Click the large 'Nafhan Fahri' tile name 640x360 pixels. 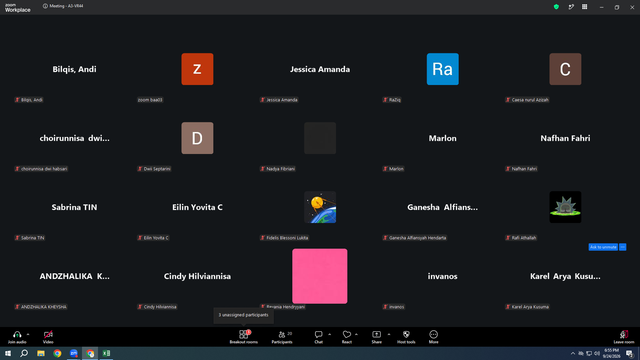click(x=565, y=138)
